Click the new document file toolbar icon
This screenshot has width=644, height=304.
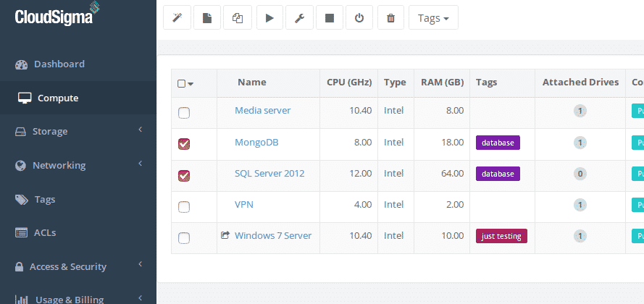(207, 17)
